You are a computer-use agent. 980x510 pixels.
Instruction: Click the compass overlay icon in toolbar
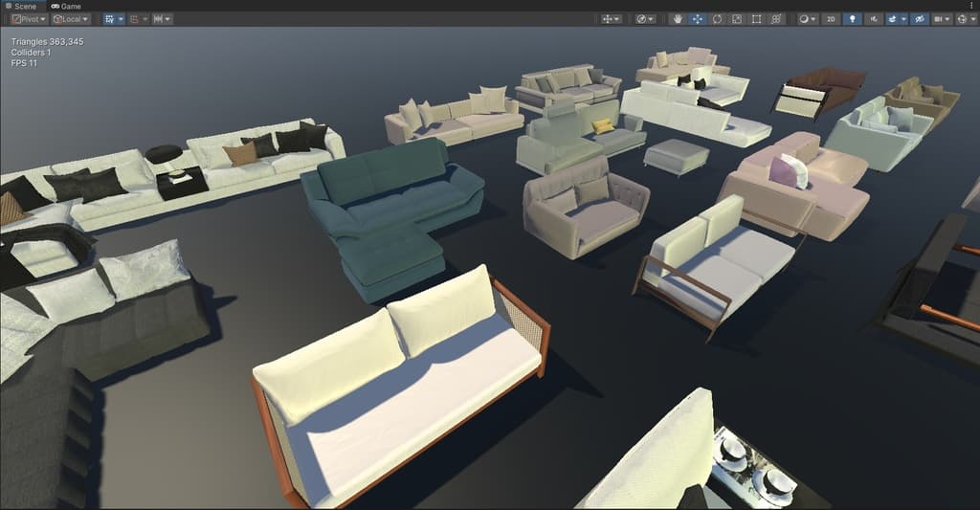point(641,19)
